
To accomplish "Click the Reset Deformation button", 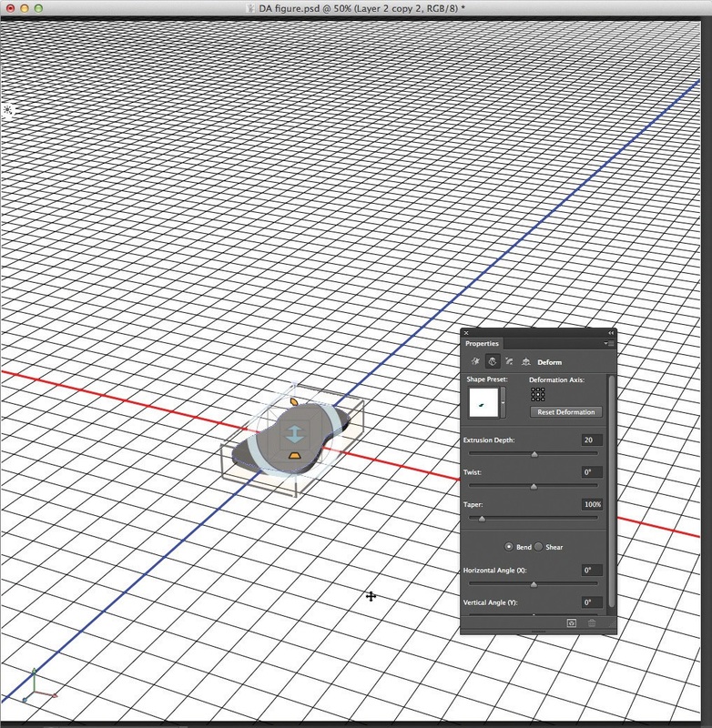I will point(565,412).
